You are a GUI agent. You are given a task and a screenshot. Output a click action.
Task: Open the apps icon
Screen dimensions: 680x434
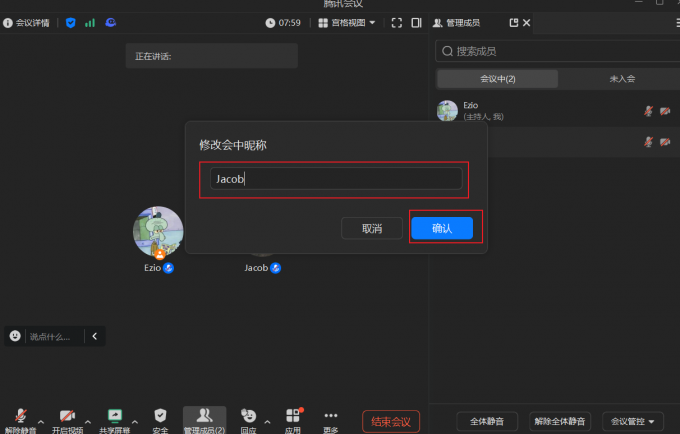pos(293,421)
